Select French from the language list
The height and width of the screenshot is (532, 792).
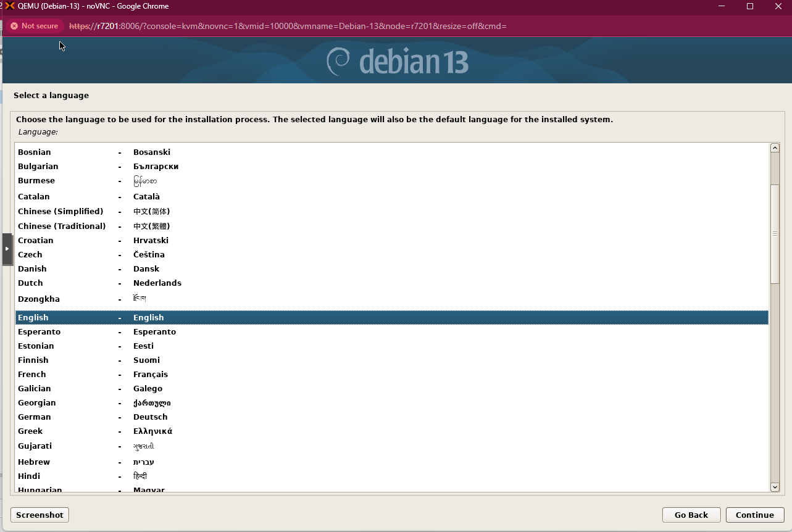[32, 375]
